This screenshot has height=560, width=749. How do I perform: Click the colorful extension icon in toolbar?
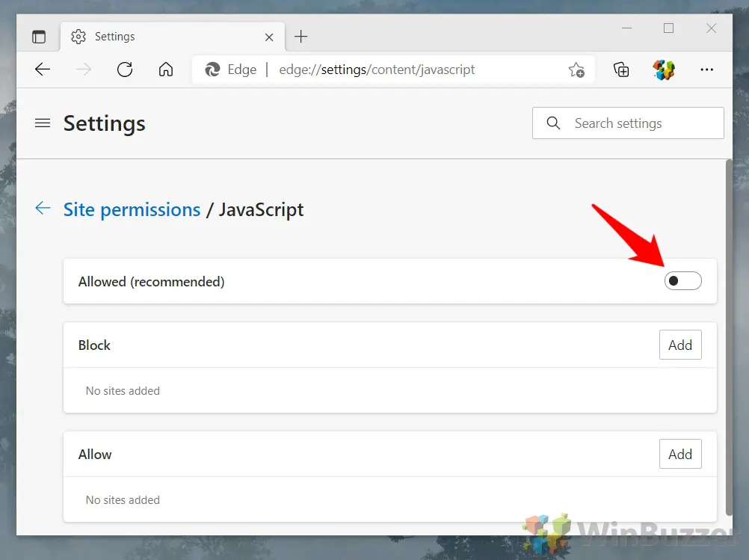664,70
